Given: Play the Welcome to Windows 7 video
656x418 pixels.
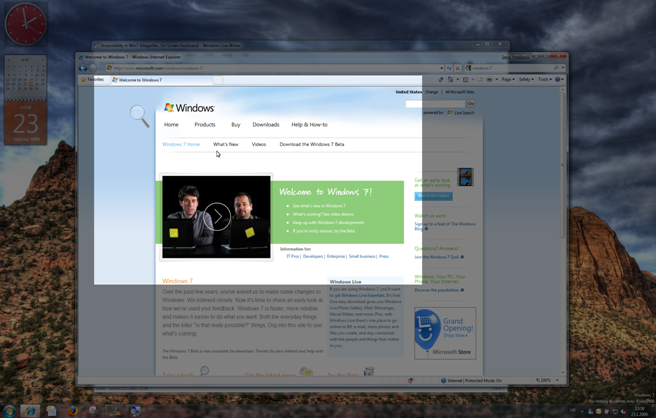Looking at the screenshot, I should point(217,216).
